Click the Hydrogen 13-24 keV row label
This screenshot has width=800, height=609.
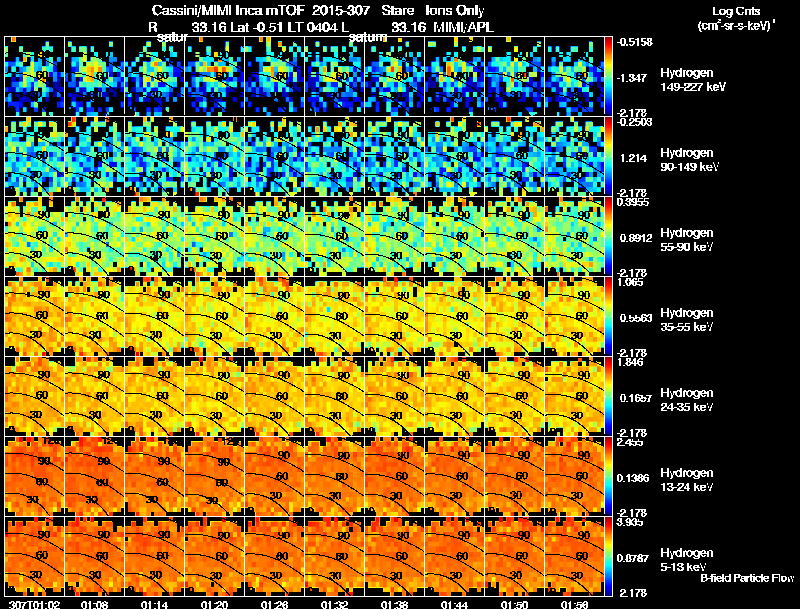(686, 480)
